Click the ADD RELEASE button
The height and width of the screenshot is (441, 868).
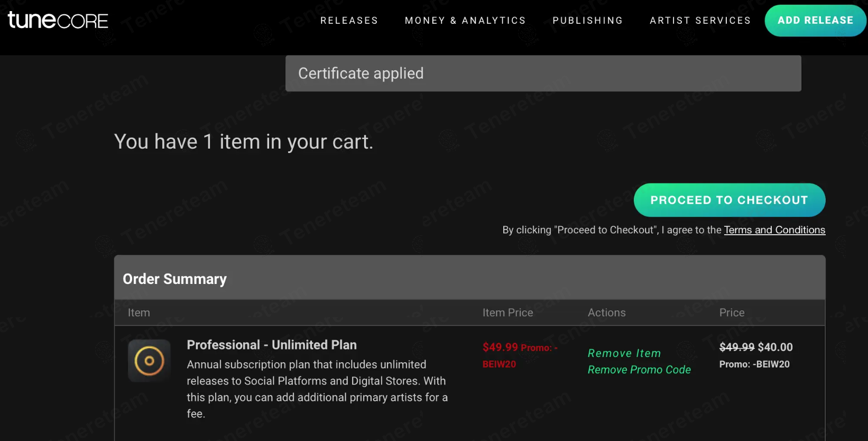[x=815, y=20]
